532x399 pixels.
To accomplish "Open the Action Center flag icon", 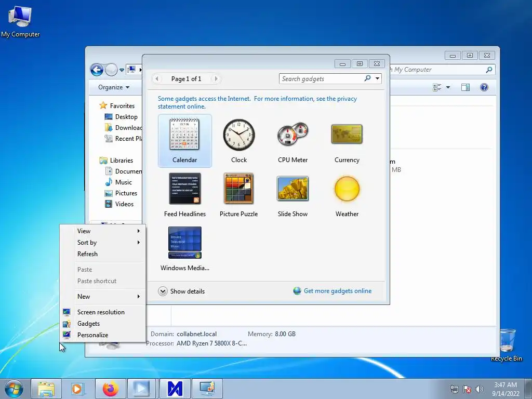I will click(467, 389).
